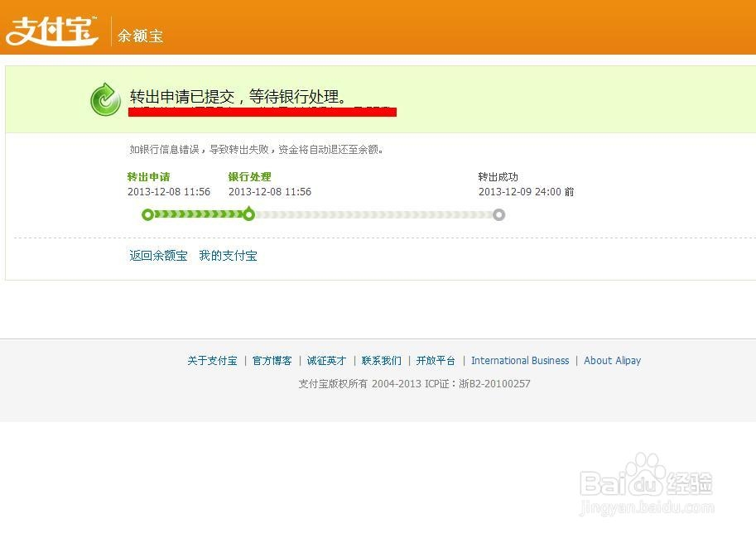Click the first green progress node

[x=148, y=214]
